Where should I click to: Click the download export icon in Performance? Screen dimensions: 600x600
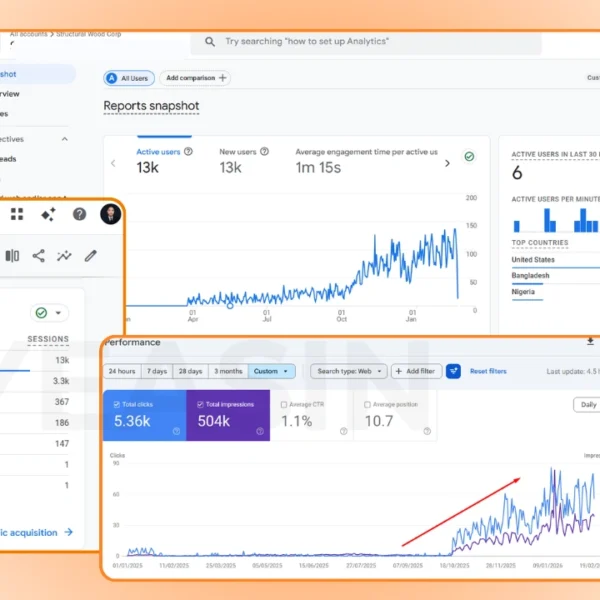590,341
